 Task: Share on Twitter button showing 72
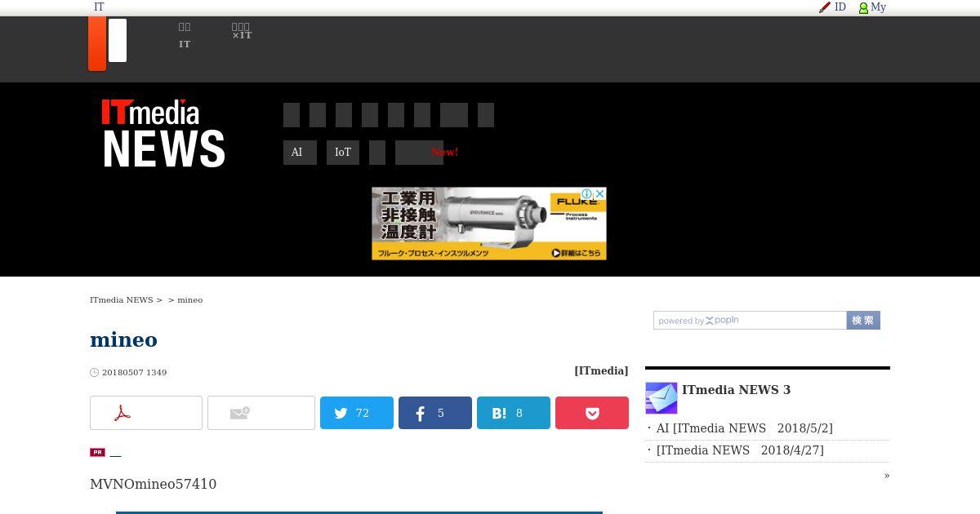(x=357, y=413)
